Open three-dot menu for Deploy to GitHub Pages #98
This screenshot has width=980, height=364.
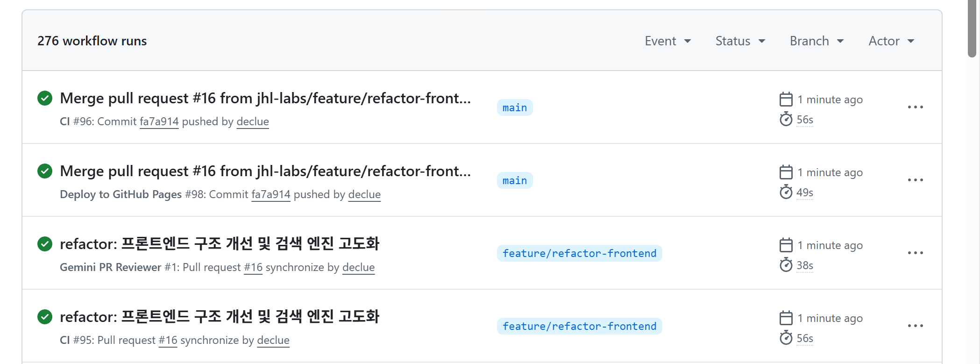click(x=915, y=180)
